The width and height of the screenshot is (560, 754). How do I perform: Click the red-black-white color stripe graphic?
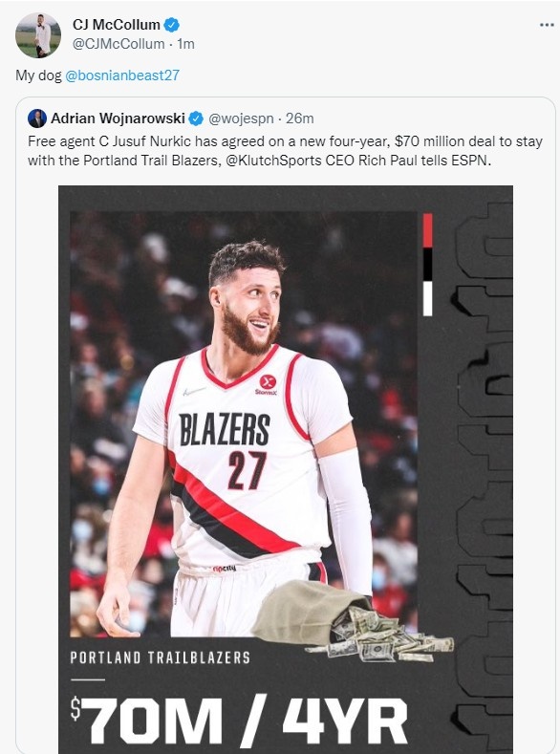(x=427, y=265)
